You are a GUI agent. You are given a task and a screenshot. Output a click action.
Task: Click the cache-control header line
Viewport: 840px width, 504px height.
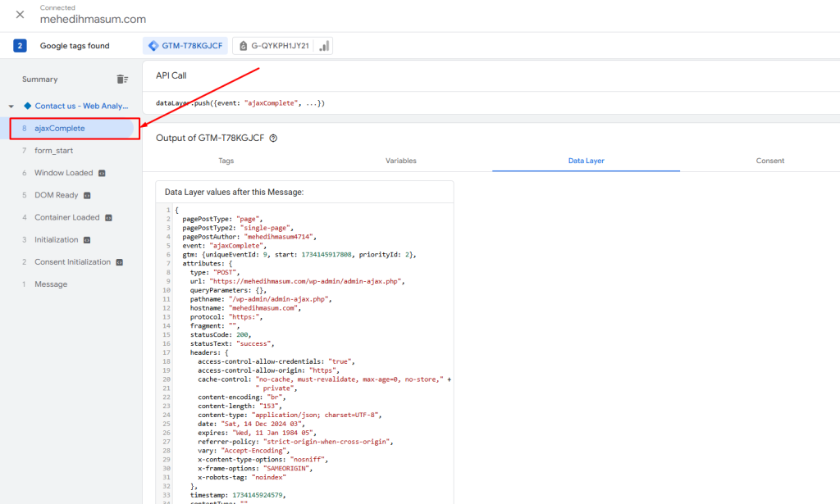[x=324, y=379]
